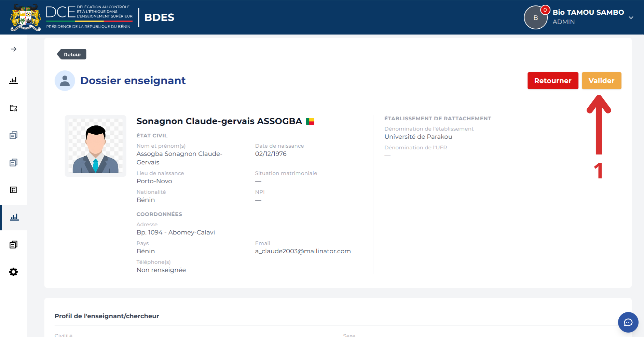Click the COORDONNÉES section label
This screenshot has height=337, width=644.
click(x=159, y=214)
